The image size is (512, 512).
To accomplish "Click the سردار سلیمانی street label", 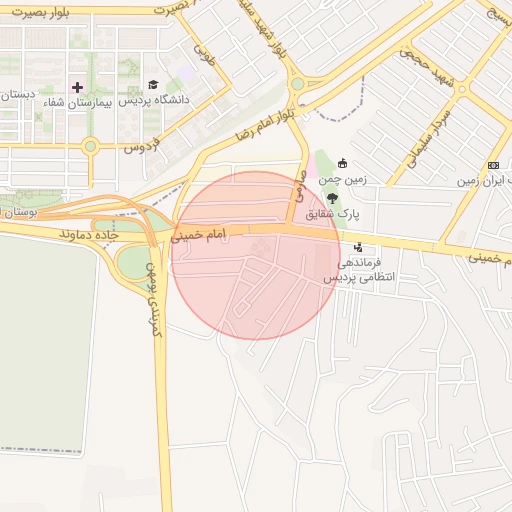I will [429, 139].
